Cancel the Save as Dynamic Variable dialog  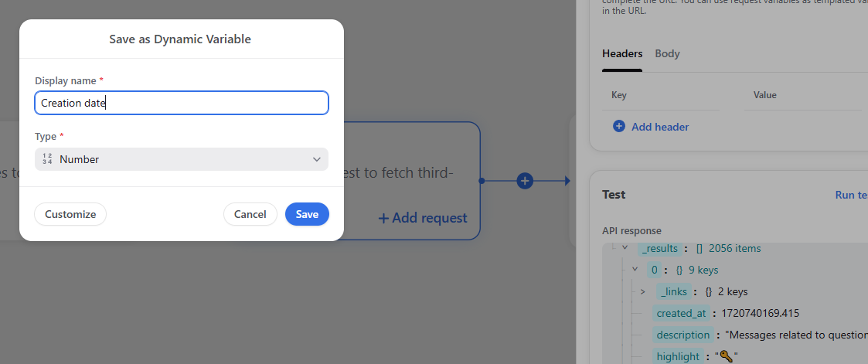(x=250, y=214)
